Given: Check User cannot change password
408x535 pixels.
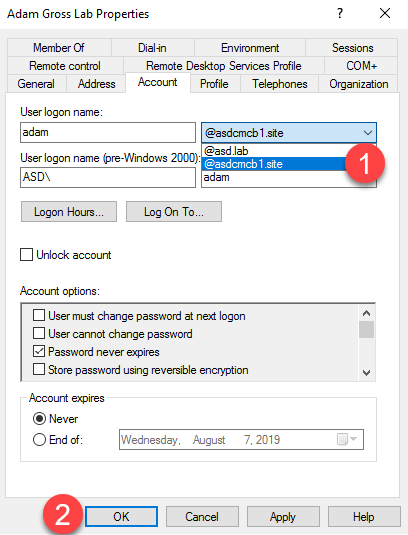Looking at the screenshot, I should coord(39,333).
